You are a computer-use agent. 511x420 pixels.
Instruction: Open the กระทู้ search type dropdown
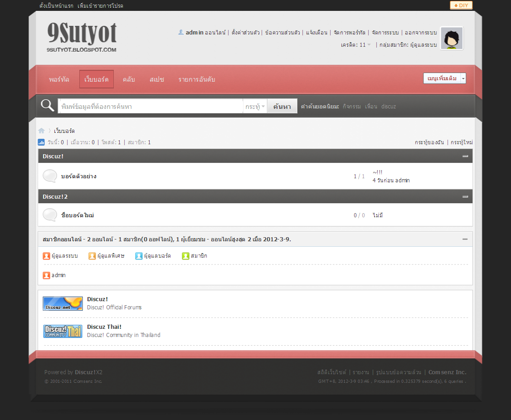coord(255,106)
